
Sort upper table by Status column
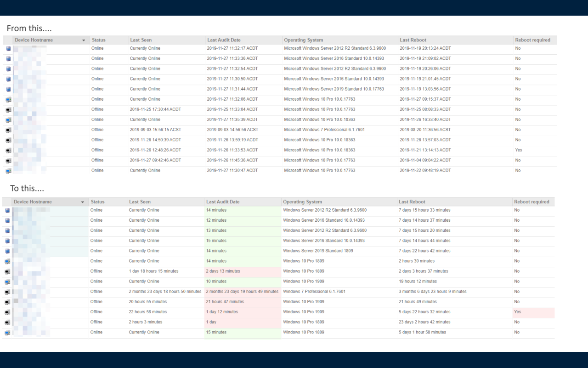tap(98, 40)
